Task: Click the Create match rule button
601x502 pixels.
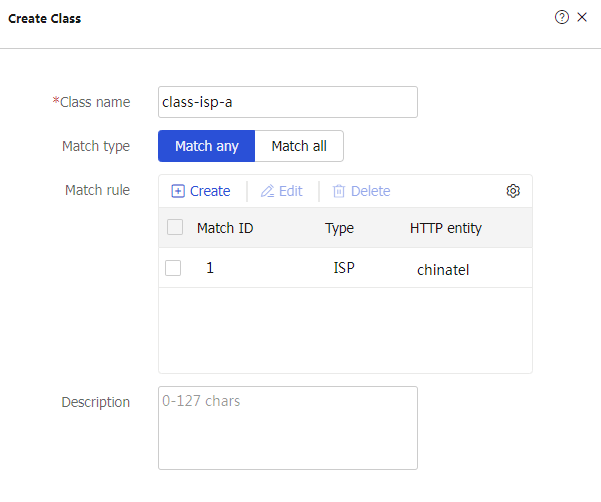Action: 200,191
